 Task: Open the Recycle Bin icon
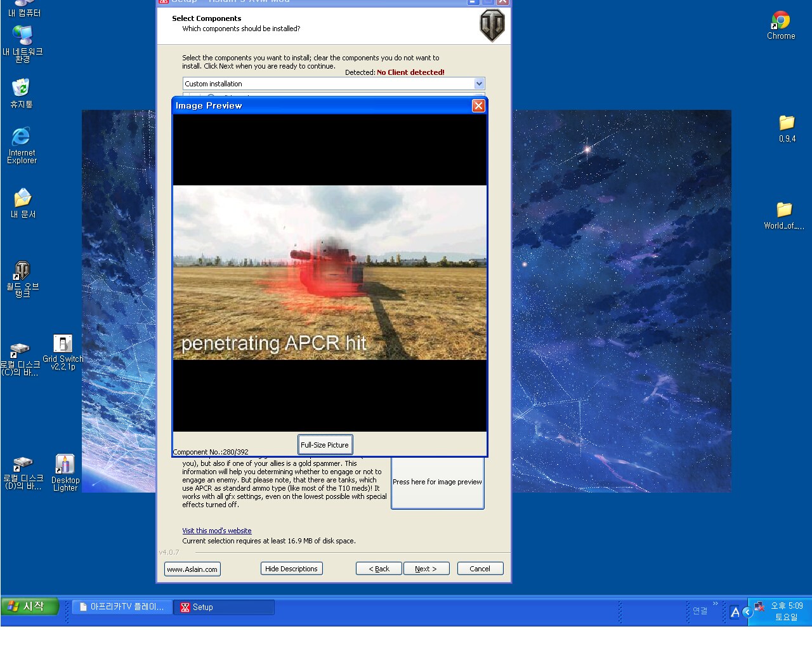click(x=21, y=88)
